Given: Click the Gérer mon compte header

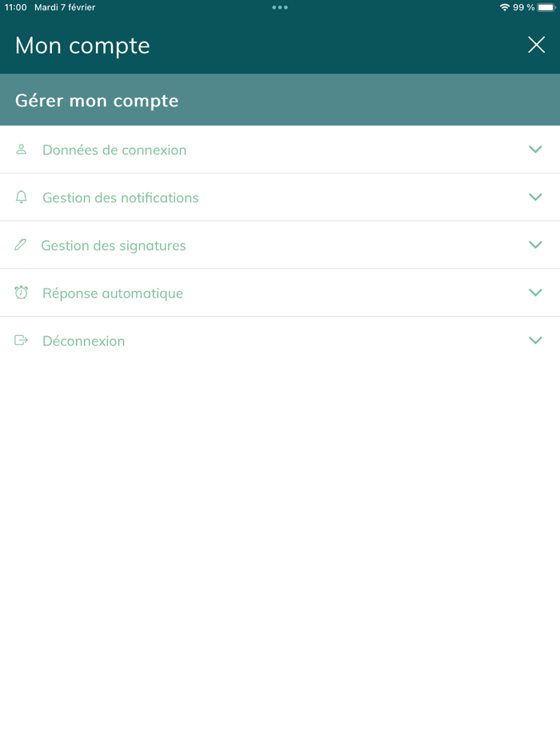Looking at the screenshot, I should point(96,101).
